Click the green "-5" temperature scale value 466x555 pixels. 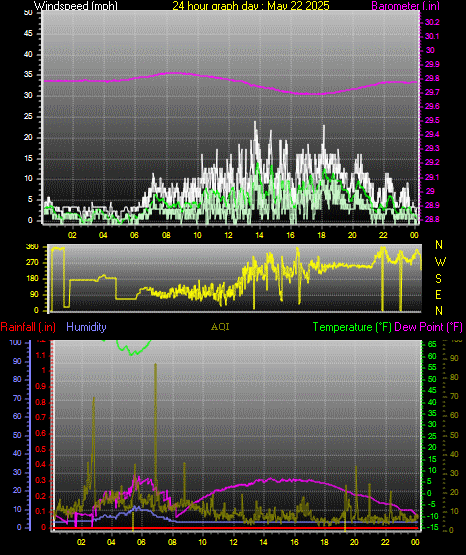click(432, 504)
